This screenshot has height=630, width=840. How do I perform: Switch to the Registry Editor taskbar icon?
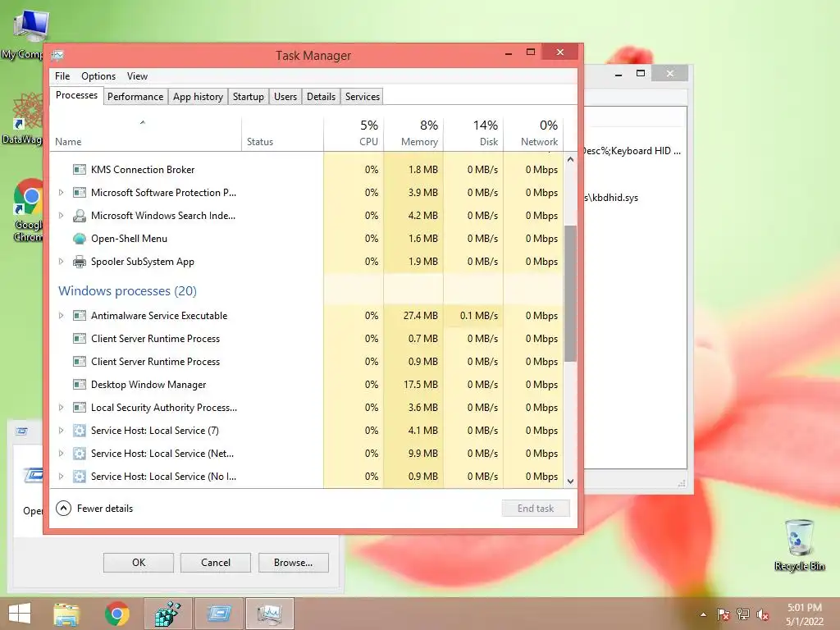[x=167, y=614]
